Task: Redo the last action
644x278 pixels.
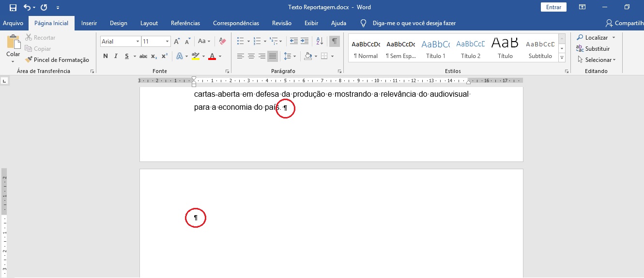Action: tap(44, 7)
